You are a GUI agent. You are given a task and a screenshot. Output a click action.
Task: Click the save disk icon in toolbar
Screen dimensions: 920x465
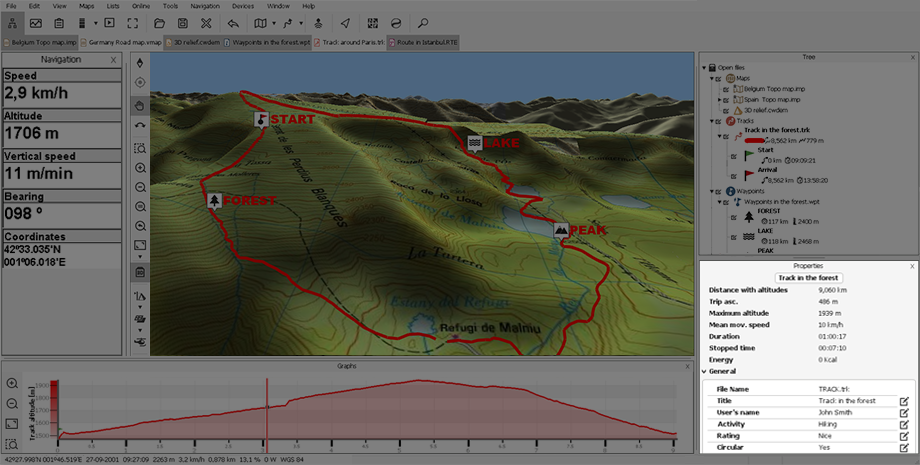[182, 22]
